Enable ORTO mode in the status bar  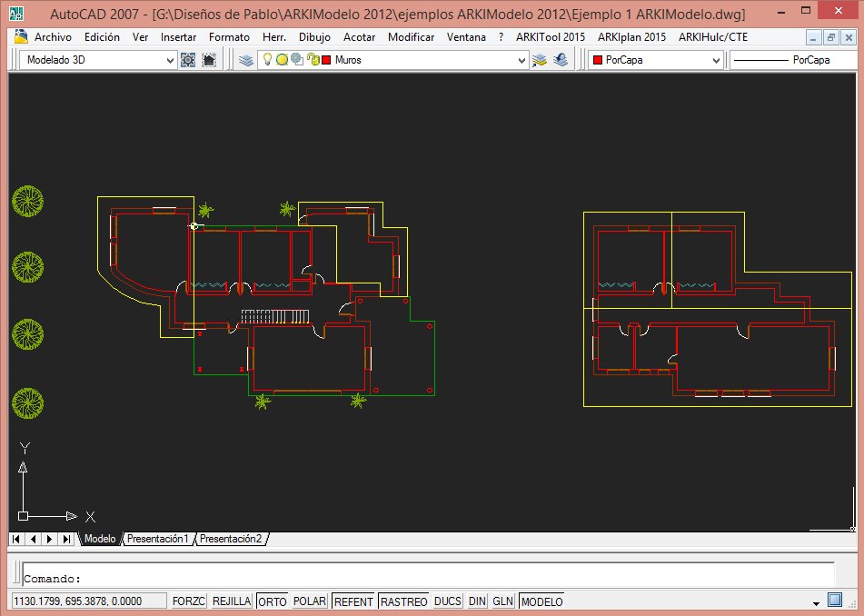(x=272, y=601)
